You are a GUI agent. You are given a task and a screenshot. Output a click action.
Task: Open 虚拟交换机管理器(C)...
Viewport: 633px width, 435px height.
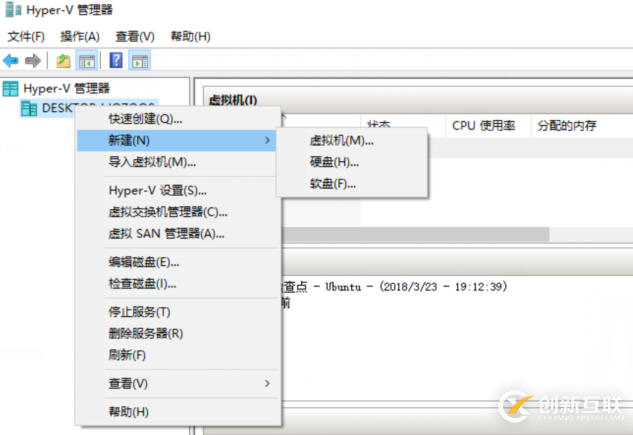click(x=177, y=212)
